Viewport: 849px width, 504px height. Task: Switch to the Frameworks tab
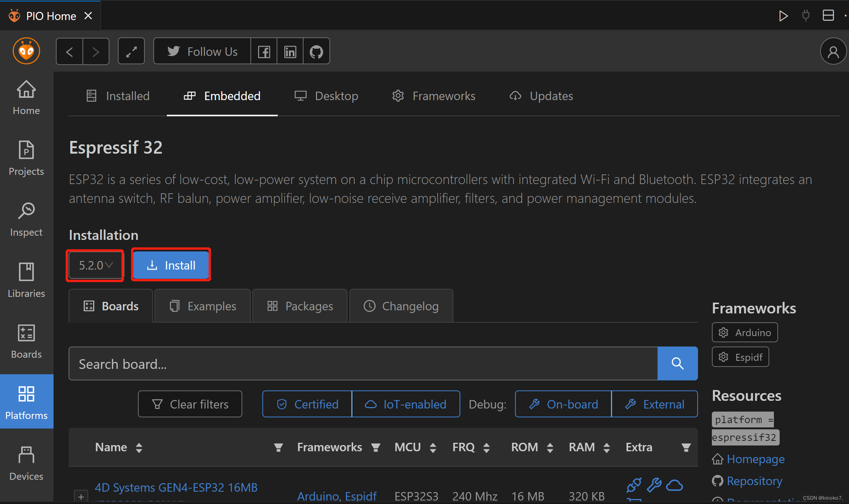[x=434, y=96]
